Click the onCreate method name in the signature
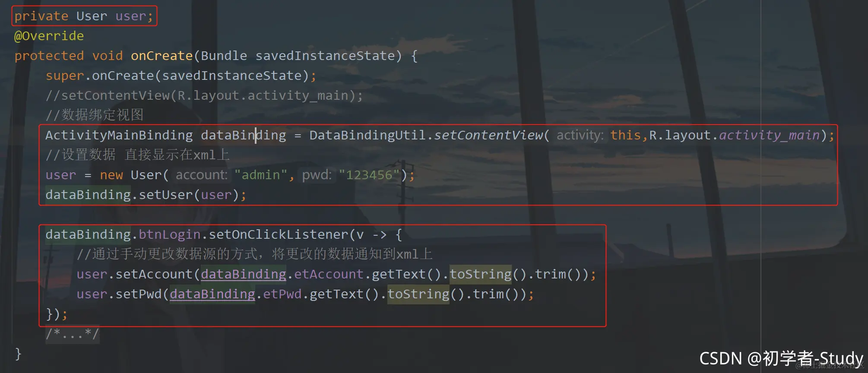This screenshot has width=868, height=373. 162,56
